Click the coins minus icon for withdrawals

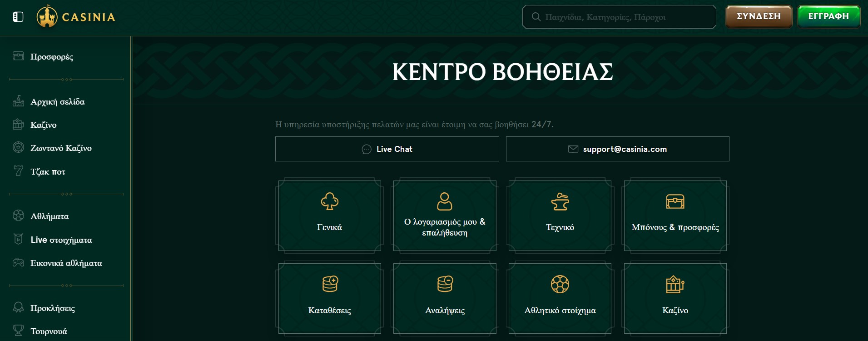pos(445,284)
